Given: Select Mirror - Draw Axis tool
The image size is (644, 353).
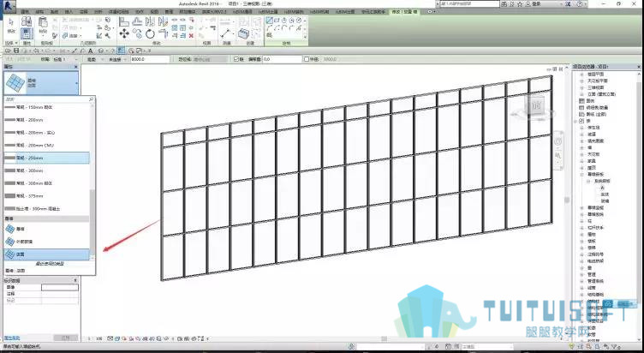Looking at the screenshot, I should pos(164,21).
